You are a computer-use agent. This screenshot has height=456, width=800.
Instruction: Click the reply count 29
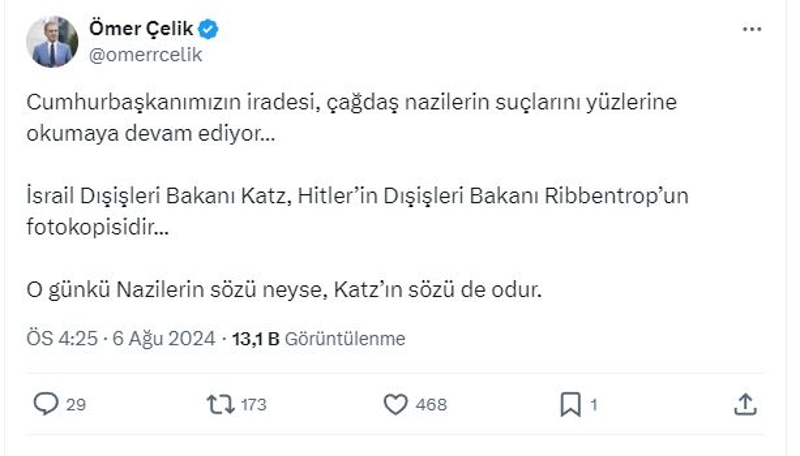pyautogui.click(x=76, y=405)
